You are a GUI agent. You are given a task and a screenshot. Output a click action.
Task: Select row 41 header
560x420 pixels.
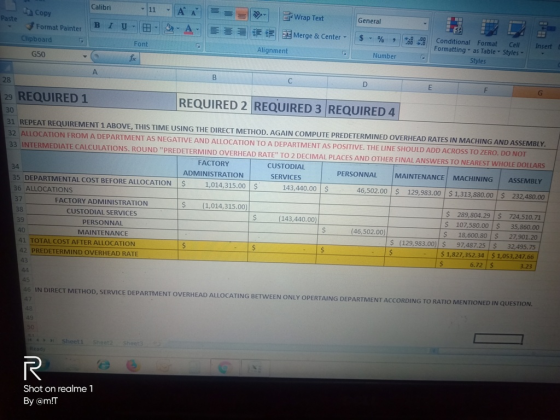point(23,241)
